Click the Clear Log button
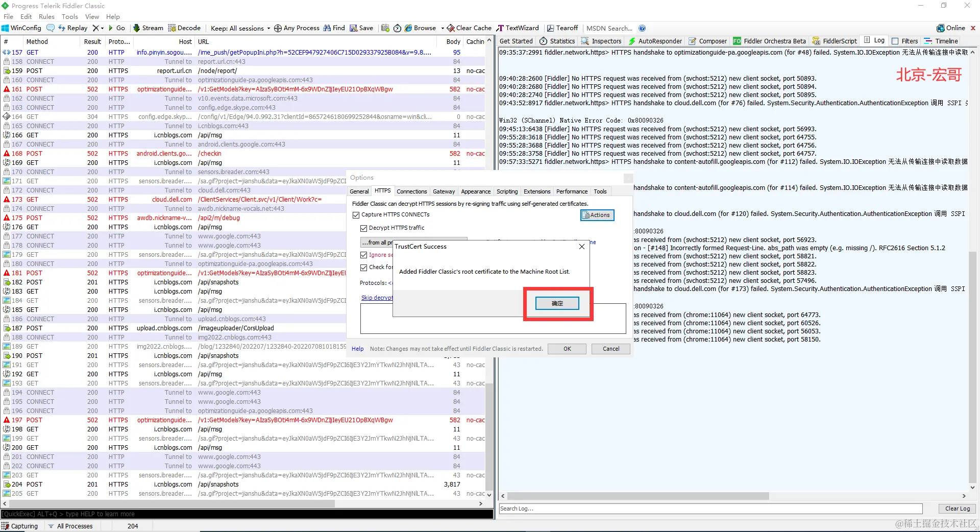The width and height of the screenshot is (980, 532). click(x=958, y=509)
